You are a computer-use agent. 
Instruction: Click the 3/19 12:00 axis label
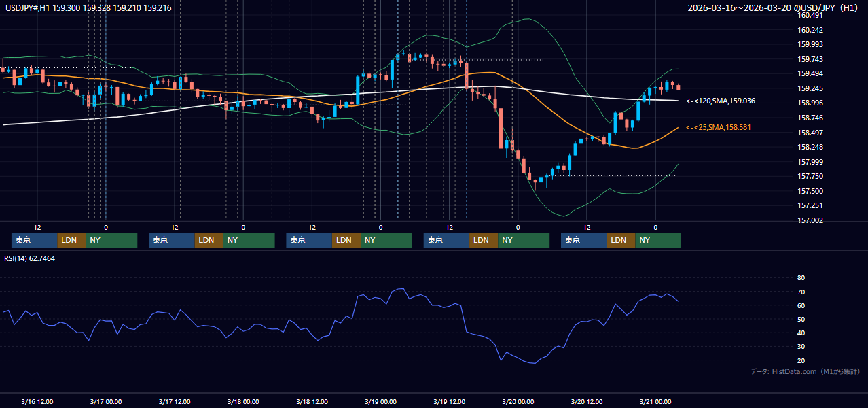(449, 401)
